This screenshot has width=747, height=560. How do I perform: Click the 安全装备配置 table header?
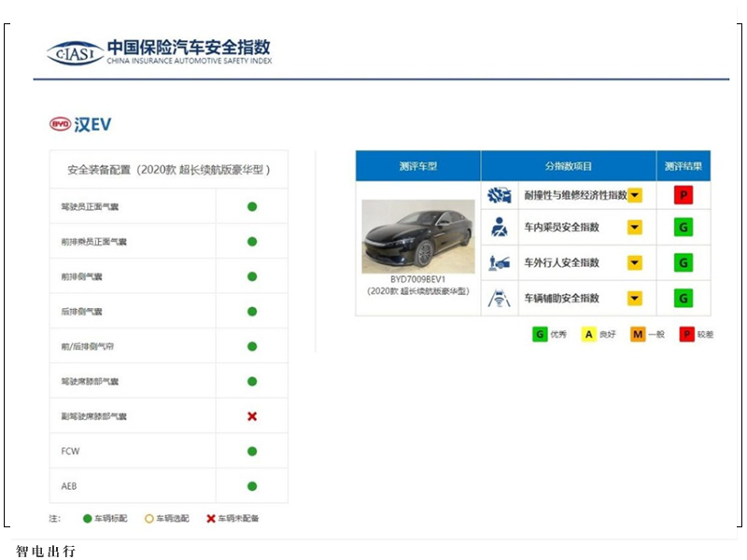pos(169,170)
